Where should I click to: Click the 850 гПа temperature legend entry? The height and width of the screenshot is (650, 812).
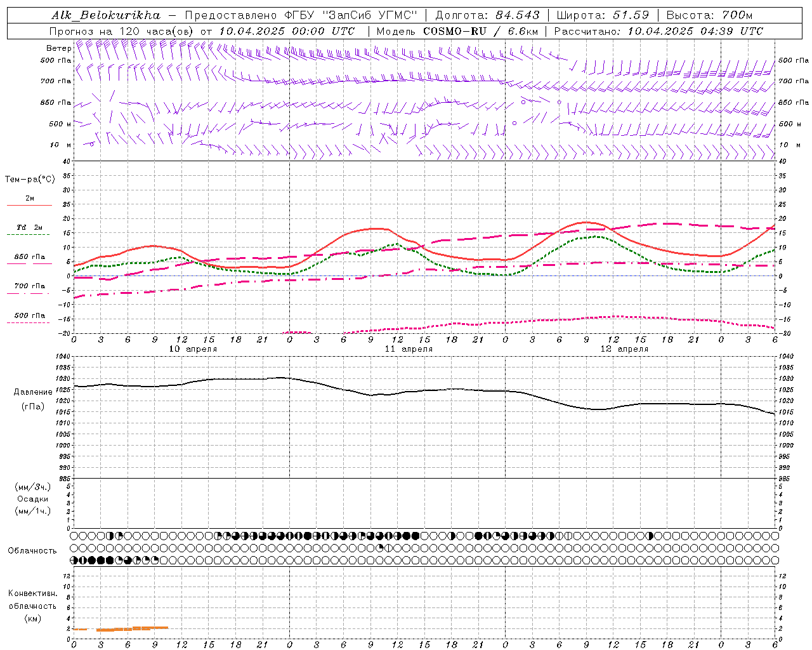pyautogui.click(x=30, y=257)
